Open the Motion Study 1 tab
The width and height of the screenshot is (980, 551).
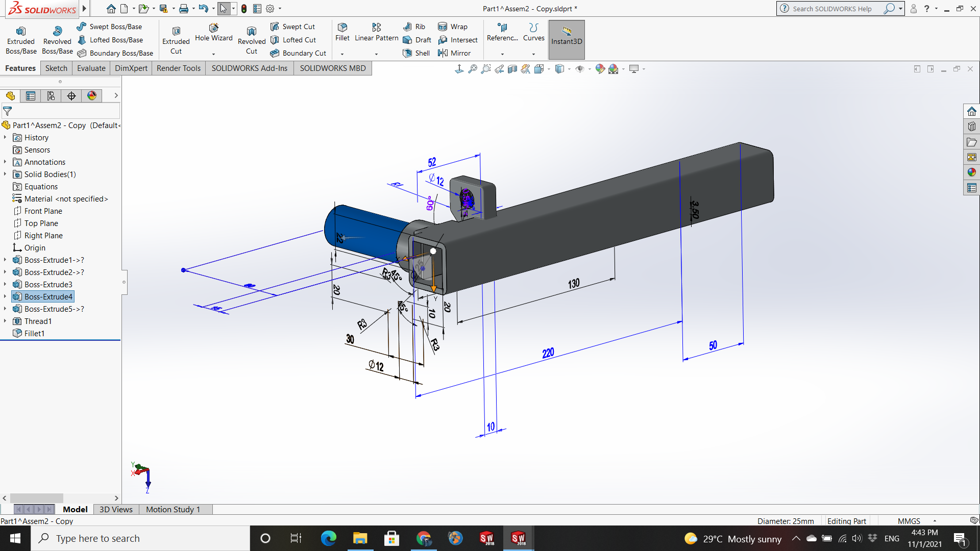(x=173, y=509)
